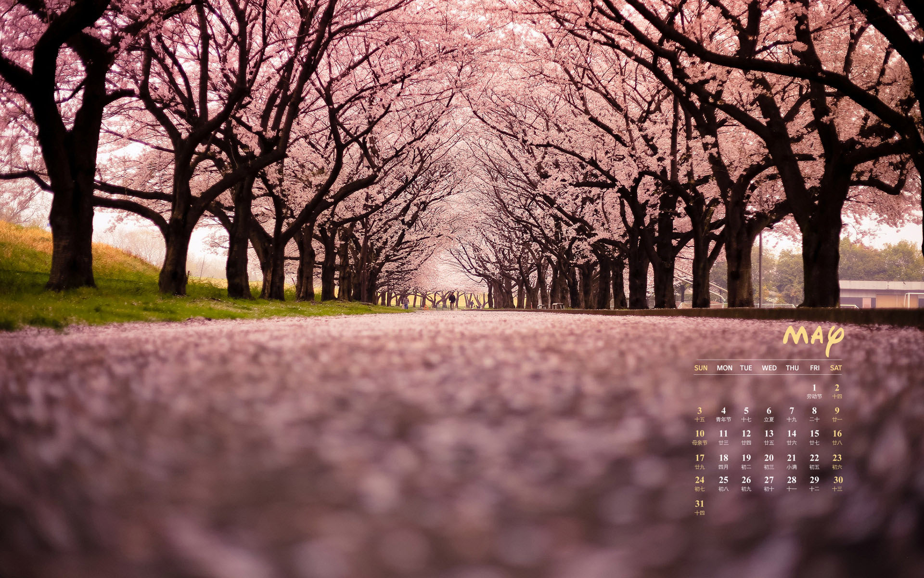Click date 8 on the calendar
This screenshot has width=924, height=578.
(814, 414)
